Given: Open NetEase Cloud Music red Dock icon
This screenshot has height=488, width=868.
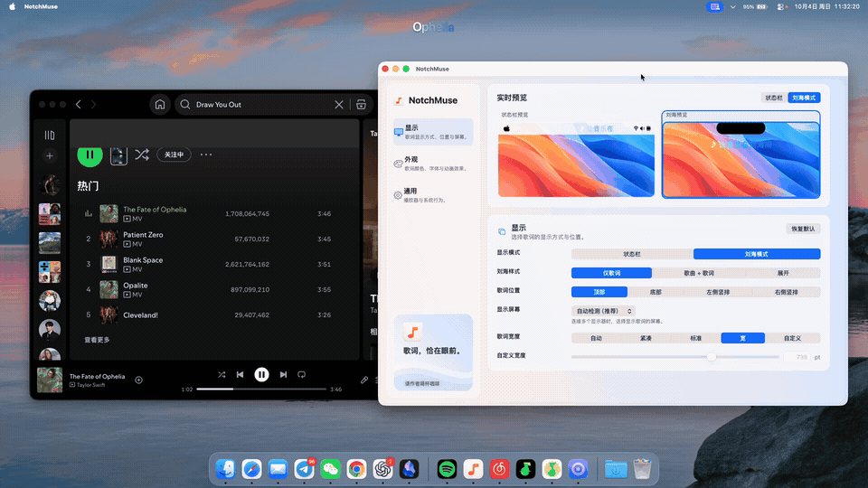Looking at the screenshot, I should pyautogui.click(x=499, y=469).
